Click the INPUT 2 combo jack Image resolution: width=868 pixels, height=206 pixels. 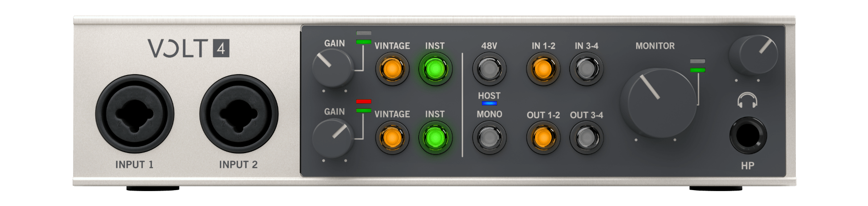(x=239, y=114)
